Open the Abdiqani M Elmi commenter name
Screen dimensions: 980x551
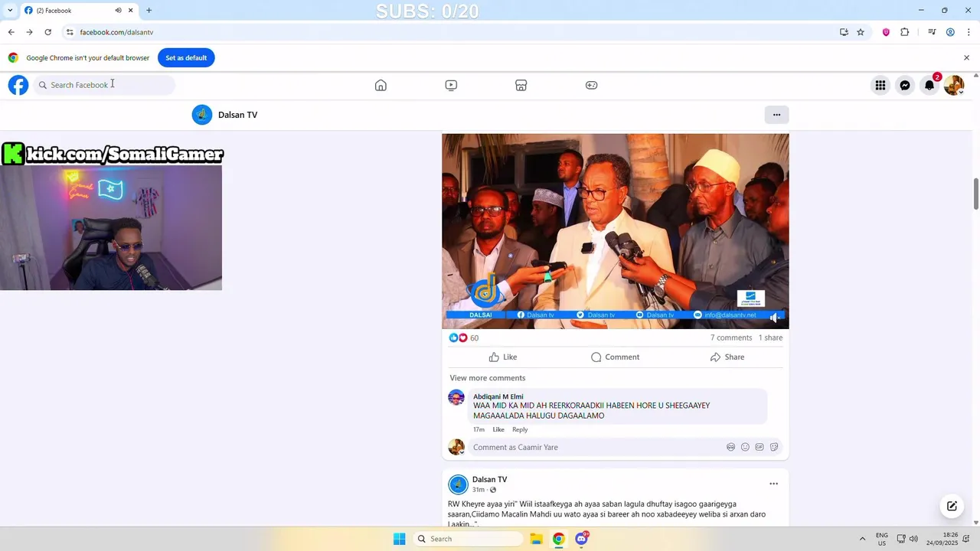[x=498, y=396]
